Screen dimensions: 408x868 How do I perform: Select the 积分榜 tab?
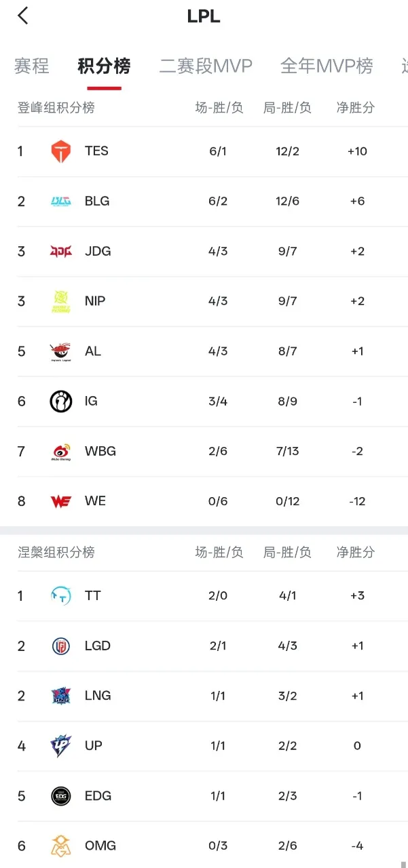tap(104, 66)
